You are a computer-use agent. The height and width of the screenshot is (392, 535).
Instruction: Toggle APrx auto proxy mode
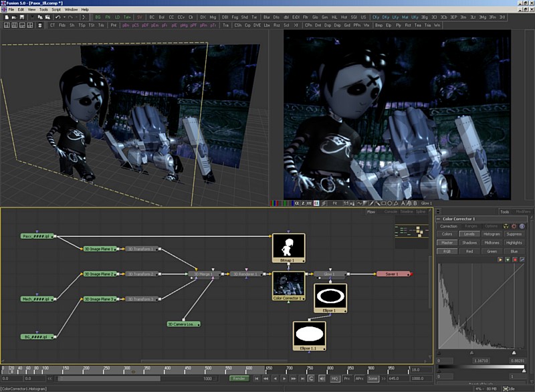[359, 379]
